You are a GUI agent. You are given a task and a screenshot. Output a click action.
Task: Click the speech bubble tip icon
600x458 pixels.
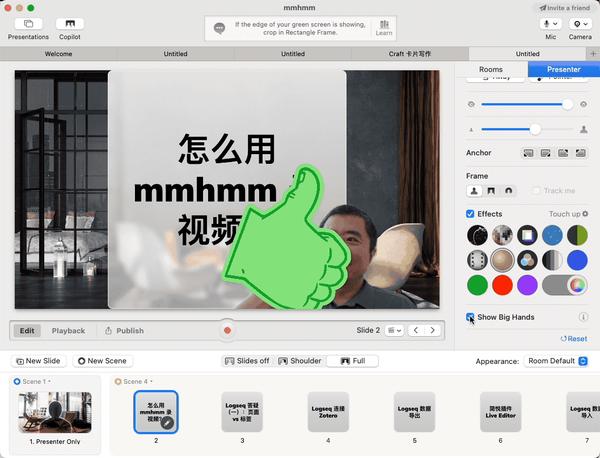tap(219, 28)
